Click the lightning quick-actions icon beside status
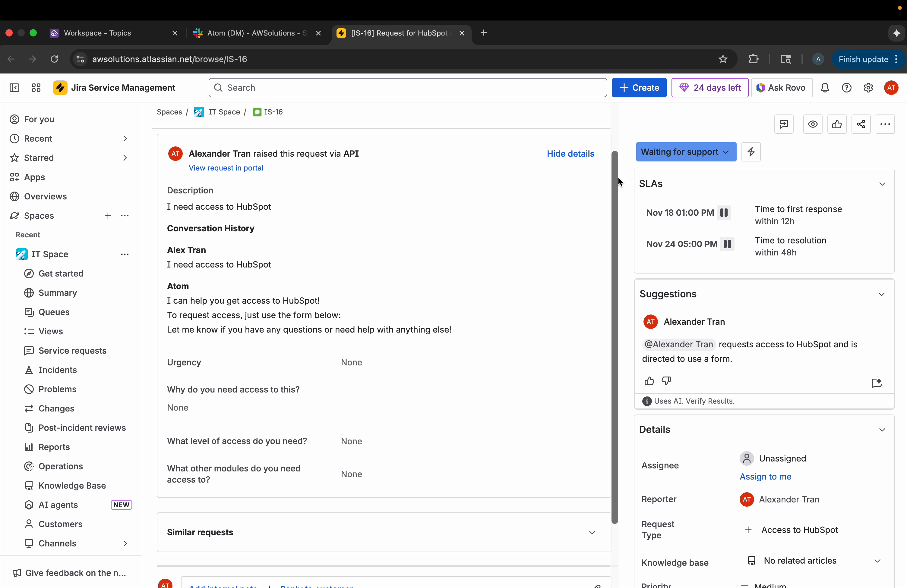 point(751,152)
